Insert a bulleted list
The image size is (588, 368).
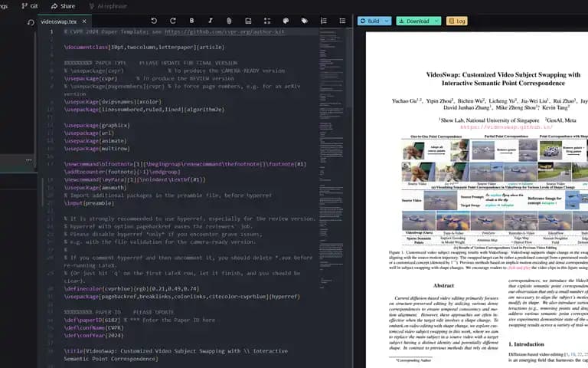[342, 21]
